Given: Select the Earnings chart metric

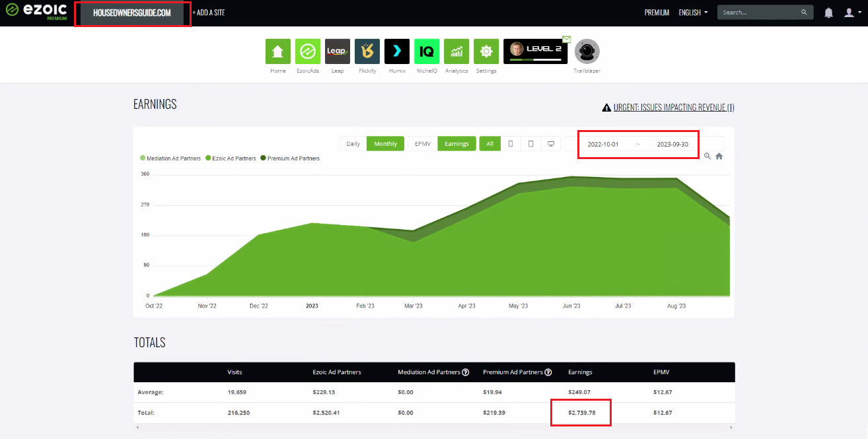Looking at the screenshot, I should (x=456, y=144).
